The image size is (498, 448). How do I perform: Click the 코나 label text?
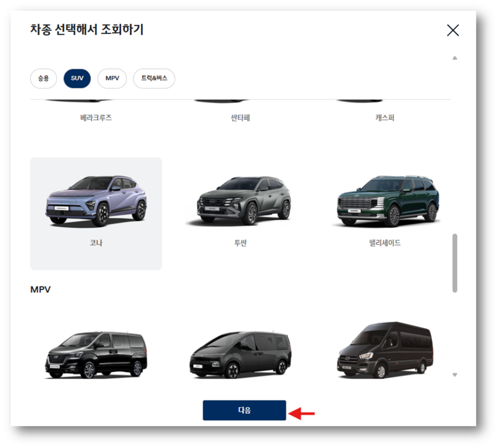tap(95, 243)
